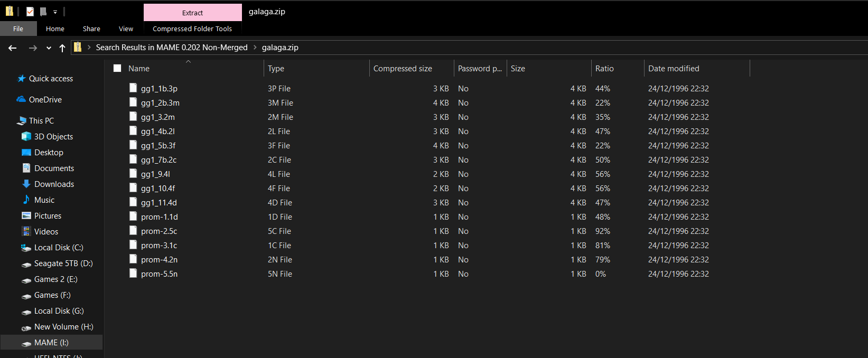The height and width of the screenshot is (358, 868).
Task: Click the zip folder icon in the title bar
Action: (x=10, y=11)
